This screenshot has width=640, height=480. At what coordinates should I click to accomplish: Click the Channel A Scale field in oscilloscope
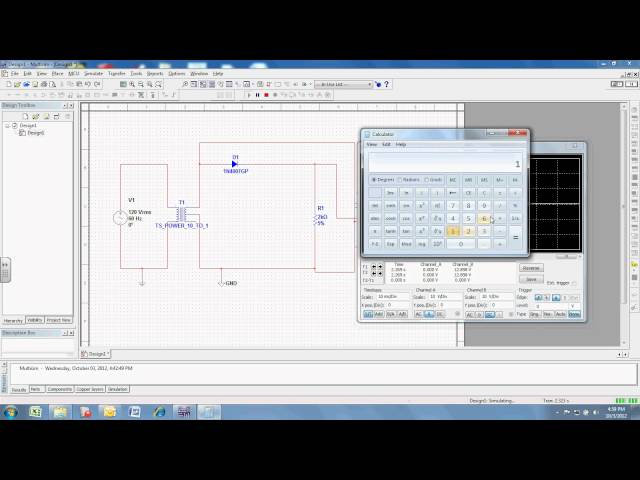[x=443, y=297]
